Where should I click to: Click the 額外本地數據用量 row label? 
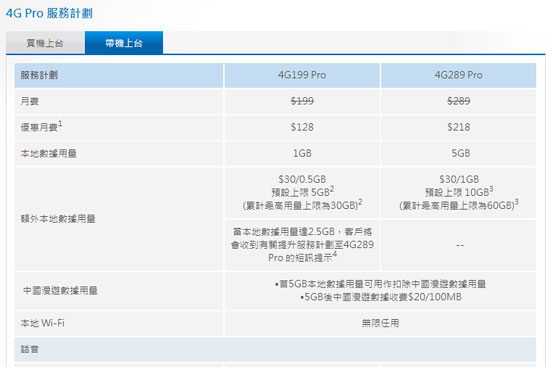(x=58, y=219)
